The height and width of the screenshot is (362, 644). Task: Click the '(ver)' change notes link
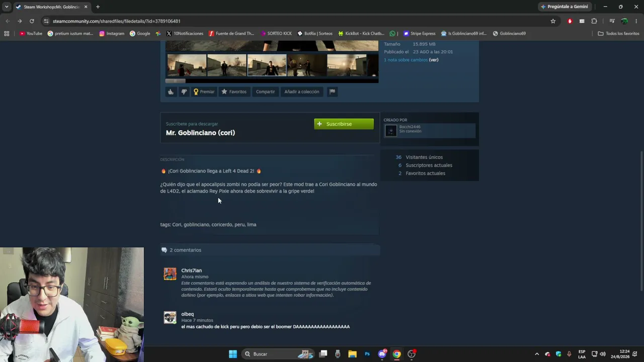434,60
